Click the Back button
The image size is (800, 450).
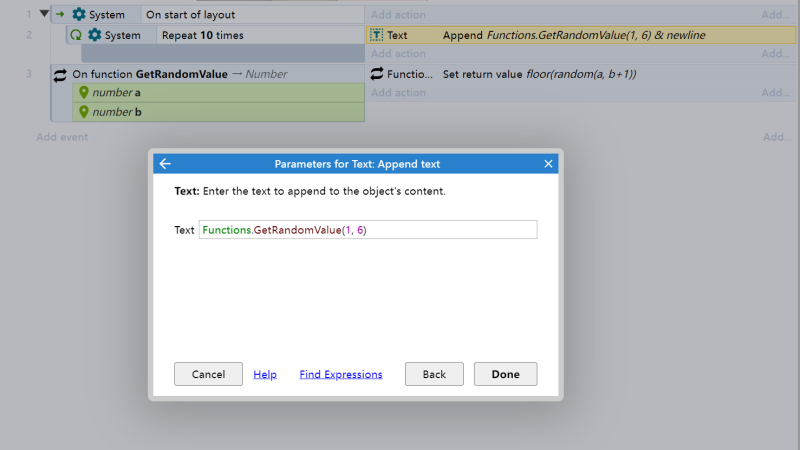tap(434, 374)
